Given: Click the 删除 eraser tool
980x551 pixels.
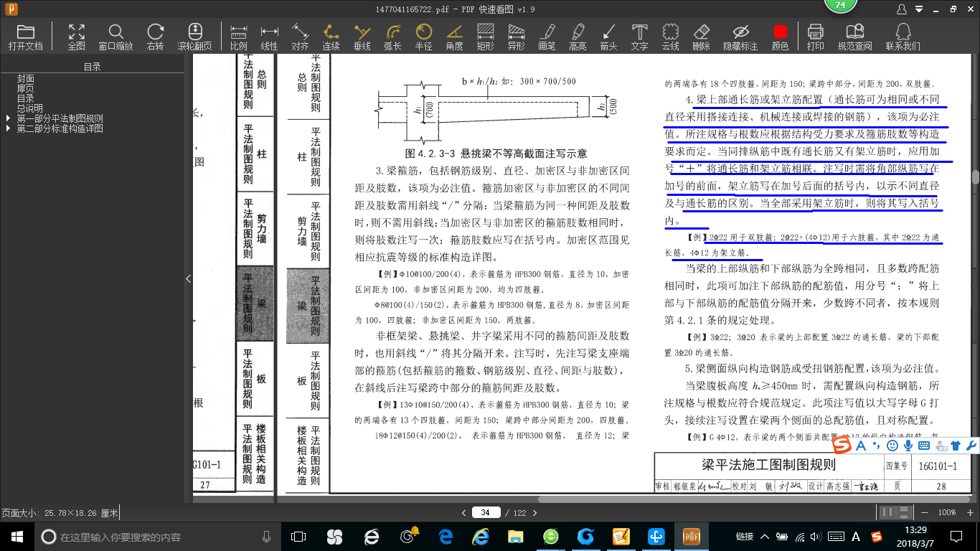Looking at the screenshot, I should pos(701,37).
